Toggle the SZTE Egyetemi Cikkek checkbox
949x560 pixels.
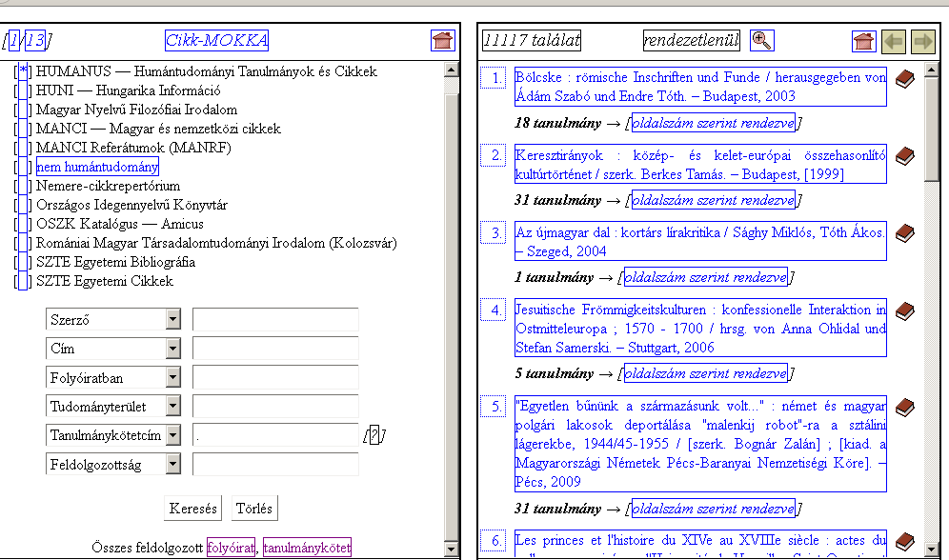point(23,281)
